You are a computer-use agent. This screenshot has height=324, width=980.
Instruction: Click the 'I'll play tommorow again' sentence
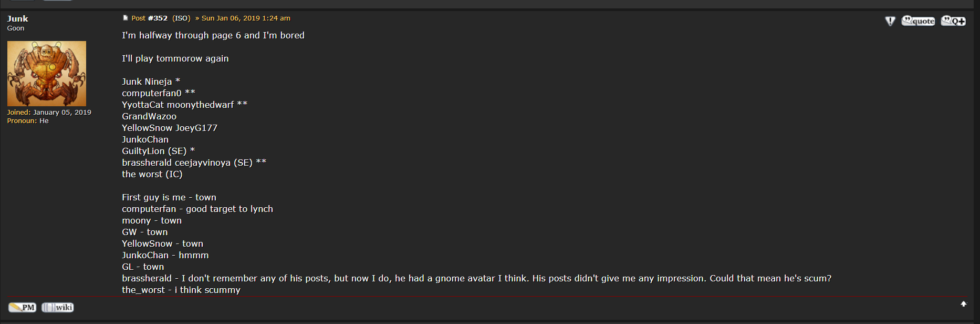click(175, 58)
